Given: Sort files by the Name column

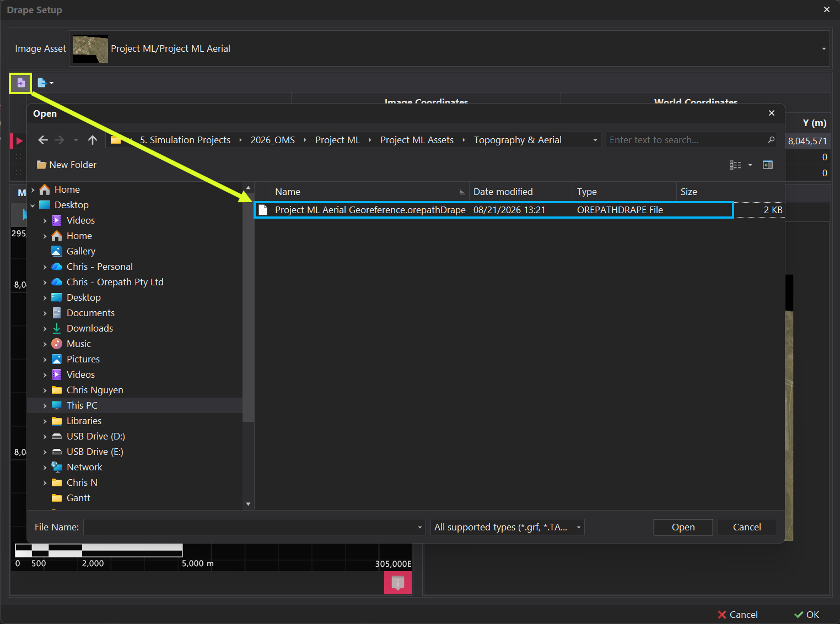Looking at the screenshot, I should [x=370, y=192].
